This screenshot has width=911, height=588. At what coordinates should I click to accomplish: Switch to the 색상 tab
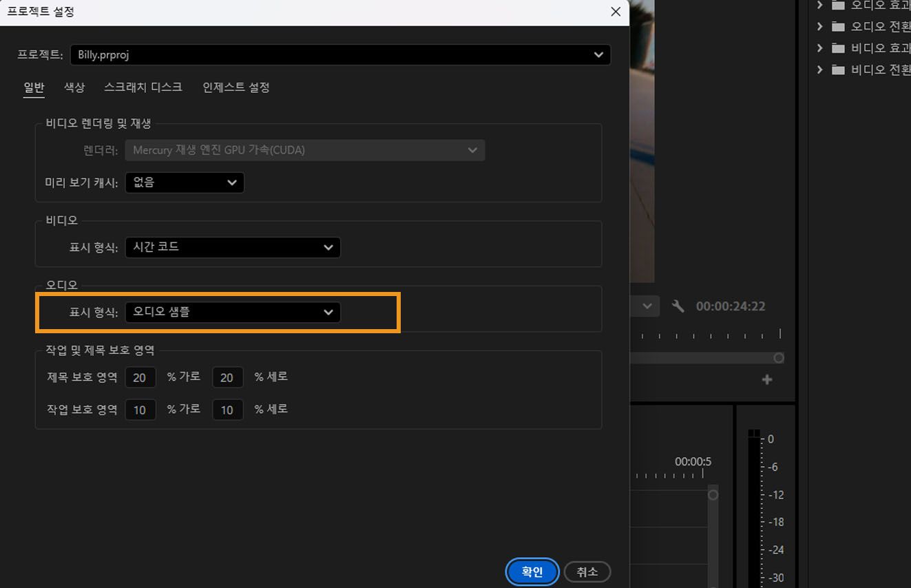coord(74,87)
